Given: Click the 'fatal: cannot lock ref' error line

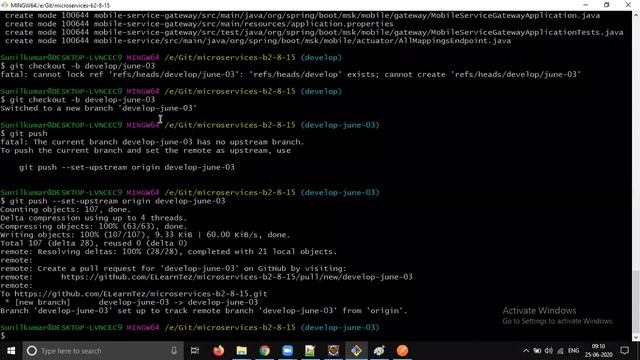Looking at the screenshot, I should (291, 75).
